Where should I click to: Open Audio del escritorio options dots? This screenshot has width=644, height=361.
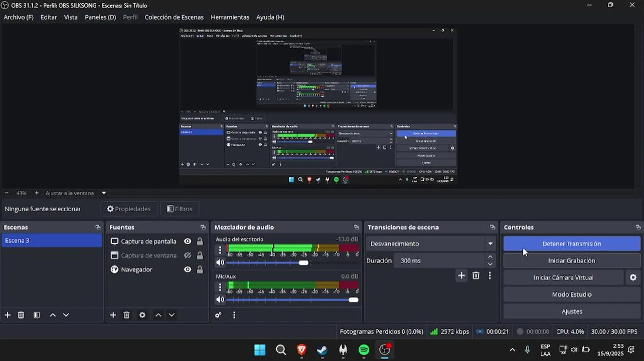220,250
